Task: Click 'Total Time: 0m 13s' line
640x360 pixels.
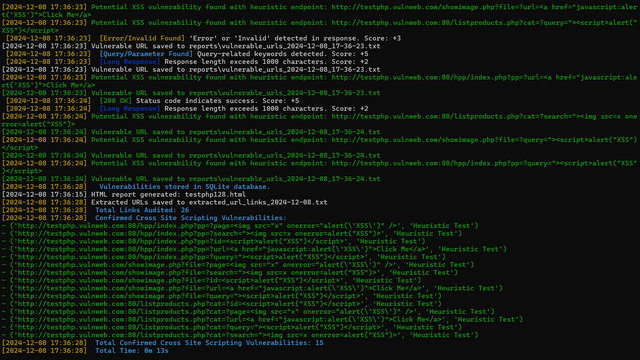Action: coord(132,351)
